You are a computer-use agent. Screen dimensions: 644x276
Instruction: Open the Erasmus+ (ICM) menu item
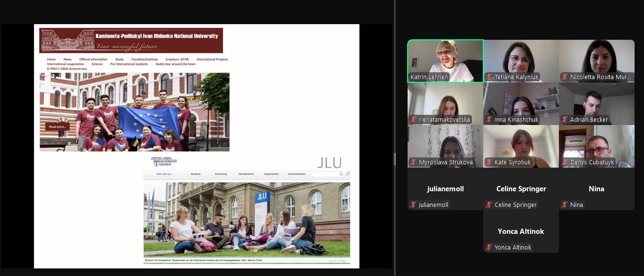click(177, 59)
